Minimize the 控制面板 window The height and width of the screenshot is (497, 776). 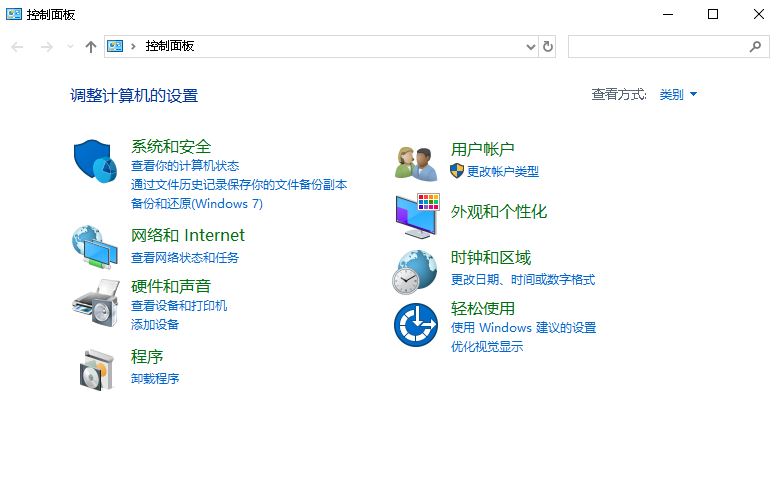[668, 14]
